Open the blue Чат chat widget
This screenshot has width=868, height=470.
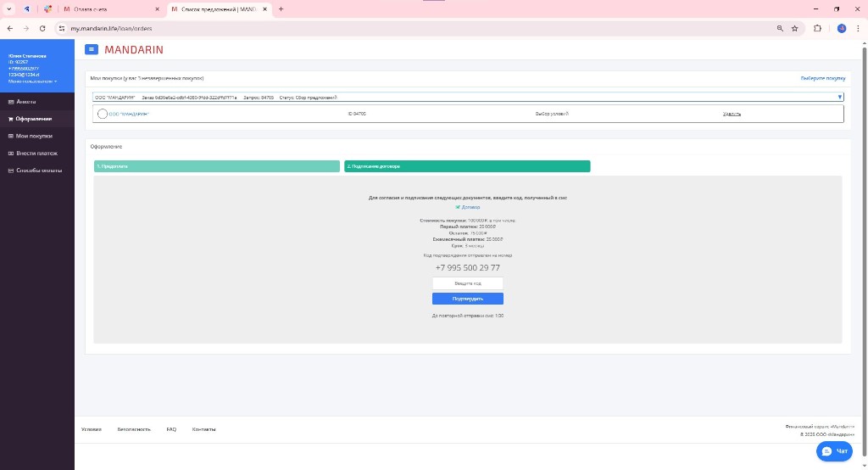pyautogui.click(x=834, y=451)
